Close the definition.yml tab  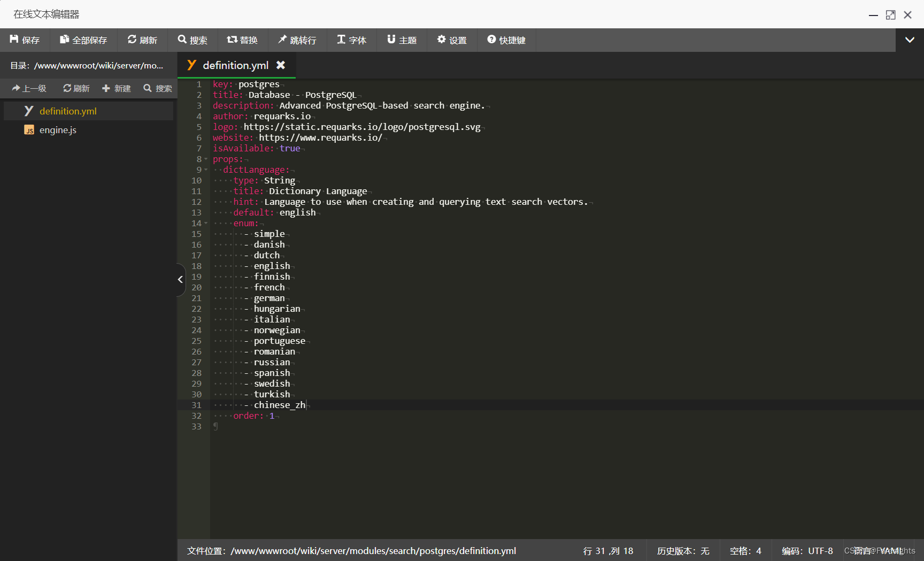coord(281,65)
